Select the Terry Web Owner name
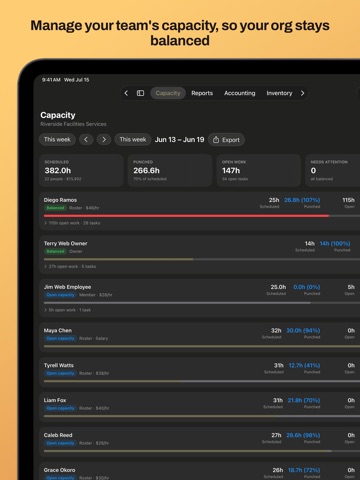 coord(66,243)
